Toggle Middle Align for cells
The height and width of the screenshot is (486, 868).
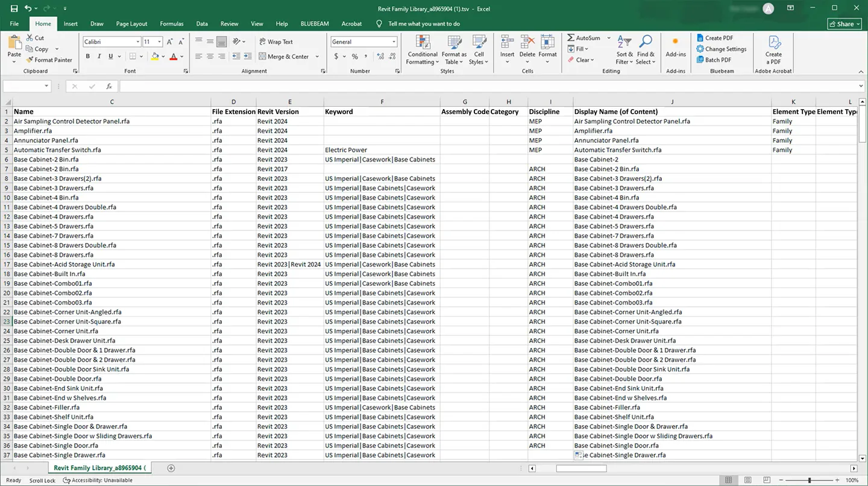click(210, 42)
